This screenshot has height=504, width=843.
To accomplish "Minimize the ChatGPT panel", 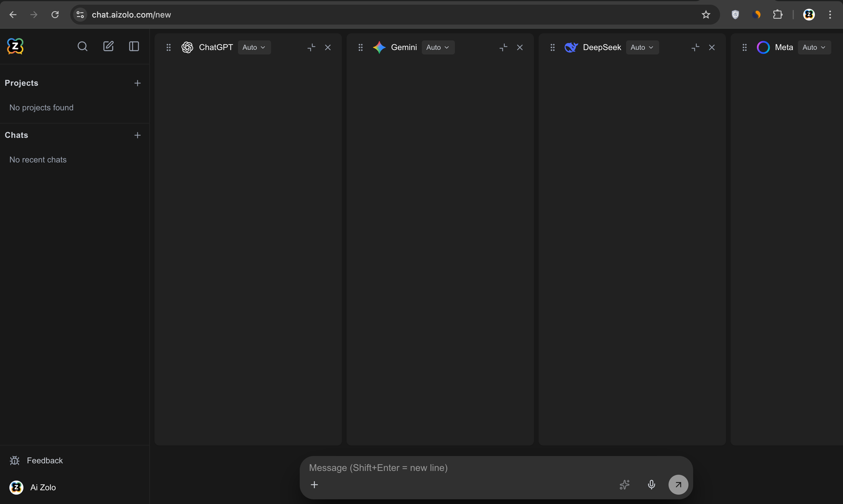I will coord(311,47).
